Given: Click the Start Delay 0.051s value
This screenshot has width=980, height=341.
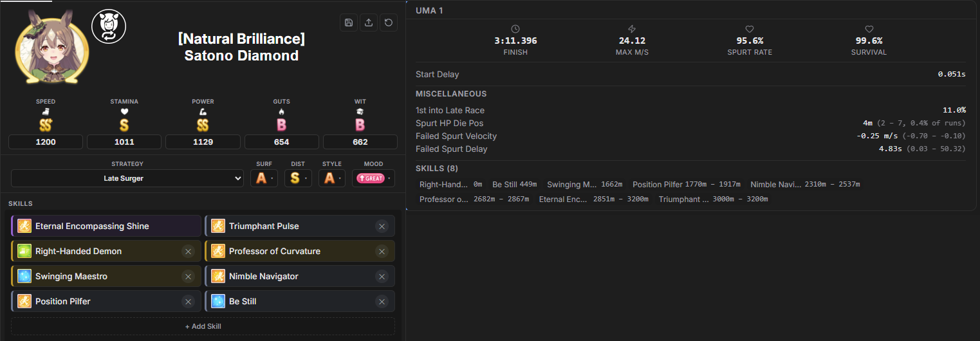Looking at the screenshot, I should (952, 74).
